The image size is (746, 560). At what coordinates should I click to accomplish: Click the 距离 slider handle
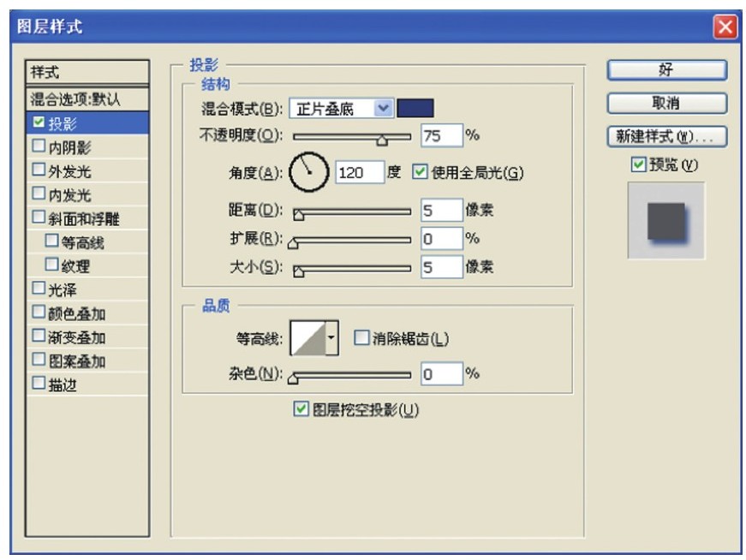click(x=298, y=215)
